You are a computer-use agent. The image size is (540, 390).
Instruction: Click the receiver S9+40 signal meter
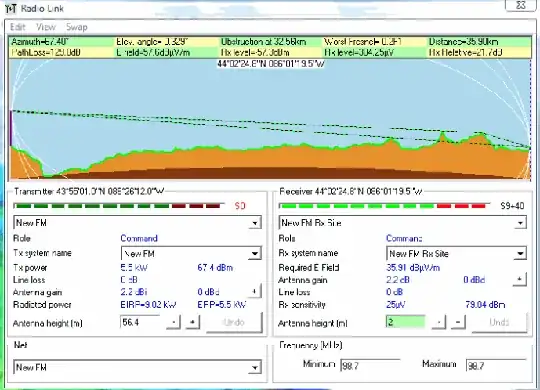pos(384,206)
